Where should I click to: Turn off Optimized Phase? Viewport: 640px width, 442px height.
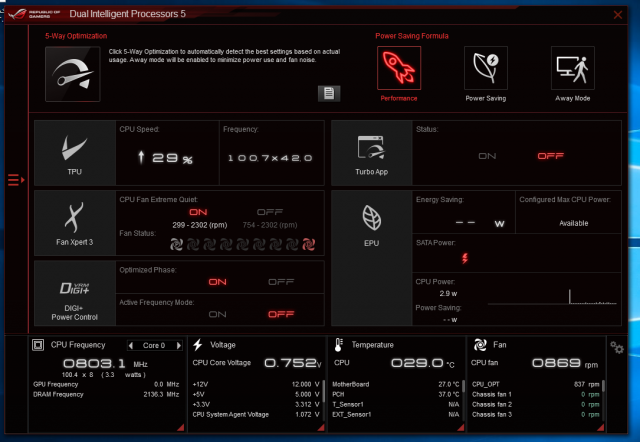281,282
